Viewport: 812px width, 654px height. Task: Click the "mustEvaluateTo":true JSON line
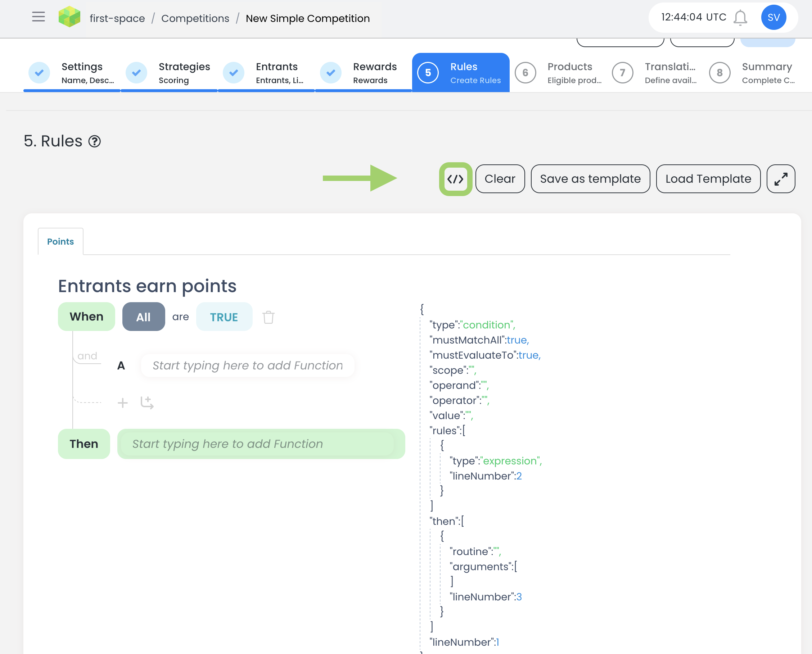[x=485, y=355]
